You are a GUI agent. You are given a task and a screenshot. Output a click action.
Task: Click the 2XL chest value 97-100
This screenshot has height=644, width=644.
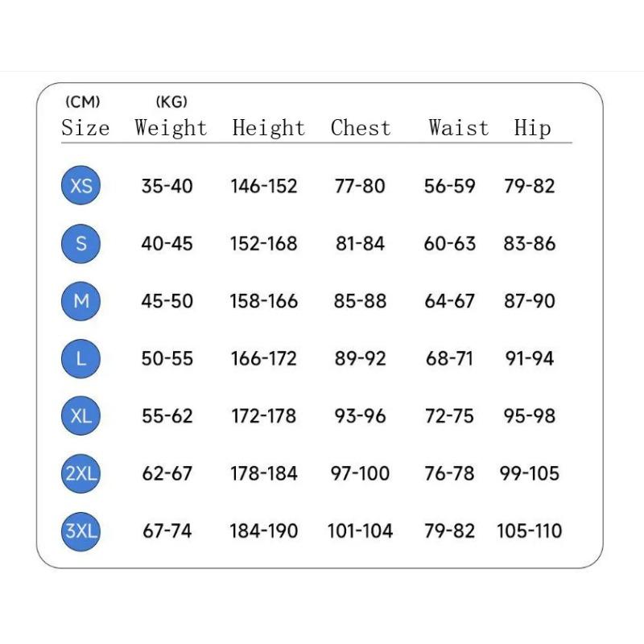point(360,473)
